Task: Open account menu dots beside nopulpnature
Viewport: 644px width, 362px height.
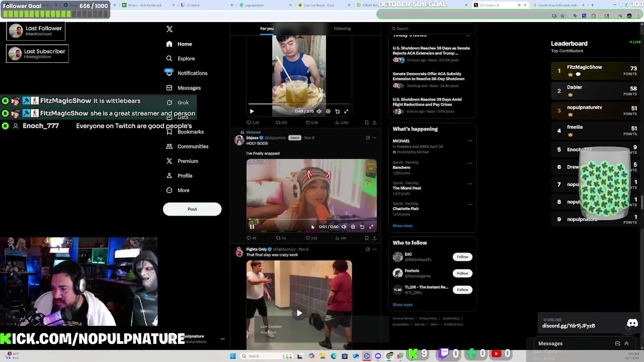Action: coord(222,339)
